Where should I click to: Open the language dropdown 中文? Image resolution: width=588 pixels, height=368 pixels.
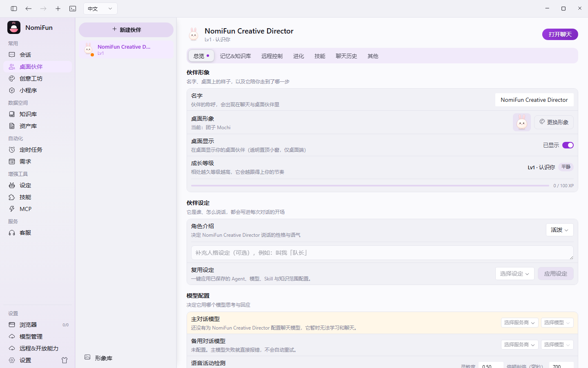pos(100,9)
